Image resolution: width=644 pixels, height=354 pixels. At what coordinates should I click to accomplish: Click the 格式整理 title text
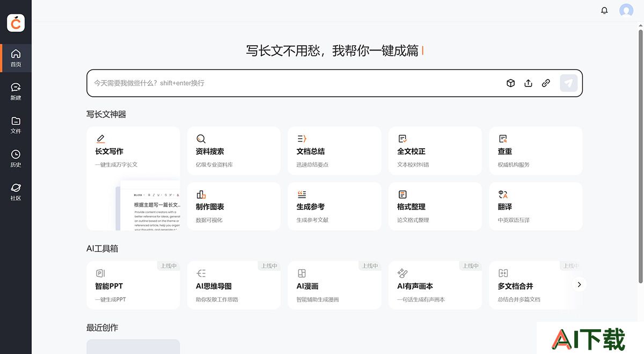pyautogui.click(x=411, y=207)
